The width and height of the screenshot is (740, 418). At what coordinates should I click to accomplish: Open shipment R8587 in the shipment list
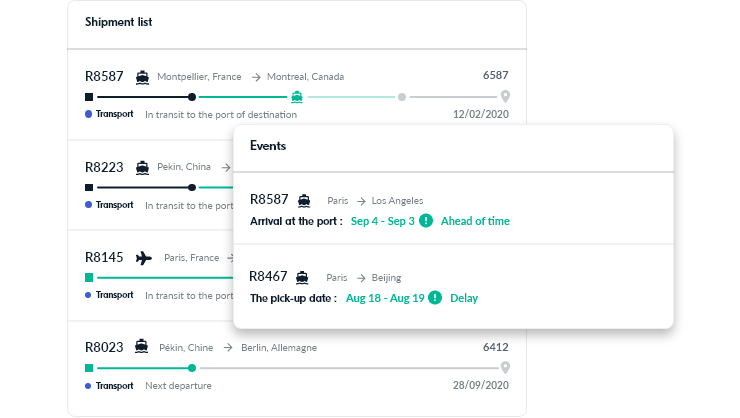[x=297, y=95]
